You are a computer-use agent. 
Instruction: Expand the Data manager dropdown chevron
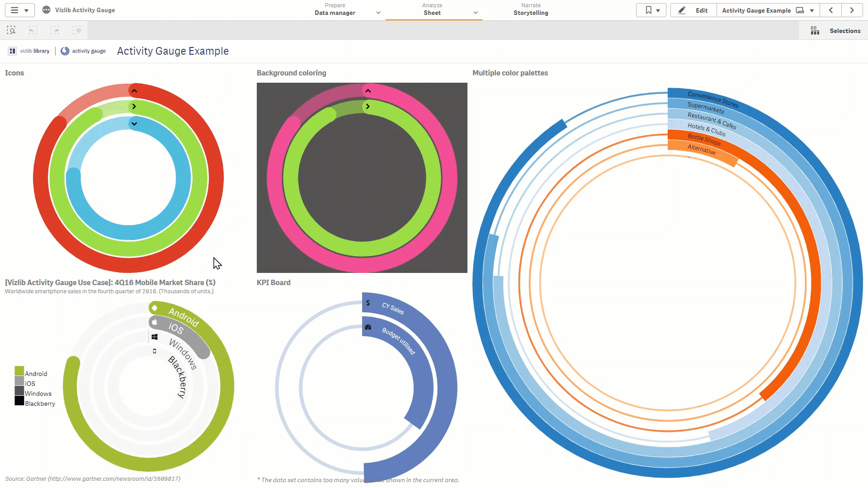click(x=378, y=13)
